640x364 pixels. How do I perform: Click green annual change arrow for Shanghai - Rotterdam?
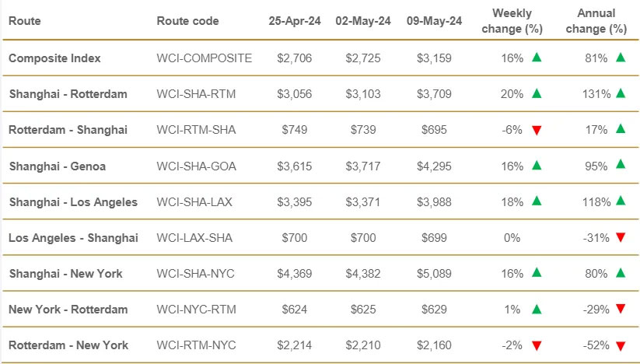click(621, 93)
